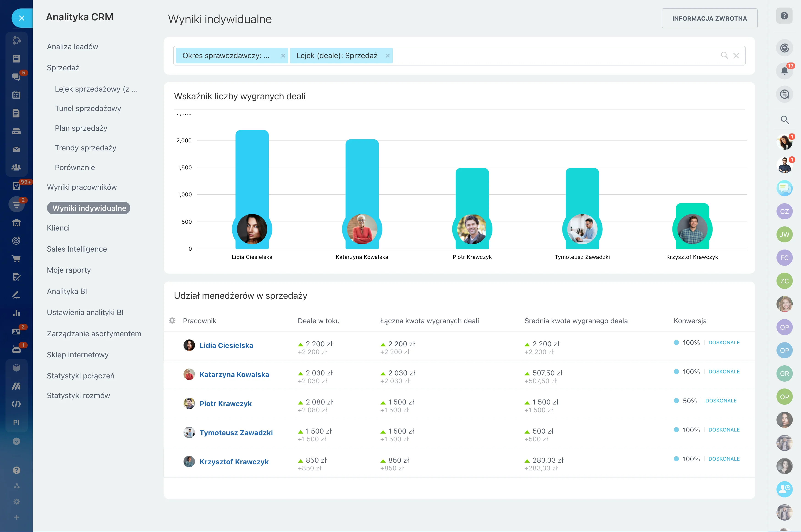Open notifications bell with 17 badge
This screenshot has width=801, height=532.
pos(784,71)
